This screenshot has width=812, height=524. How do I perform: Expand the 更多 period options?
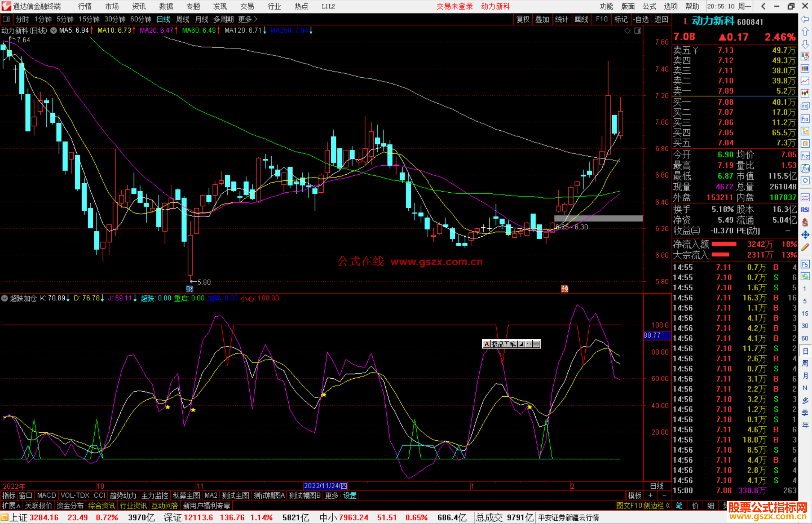pyautogui.click(x=247, y=19)
